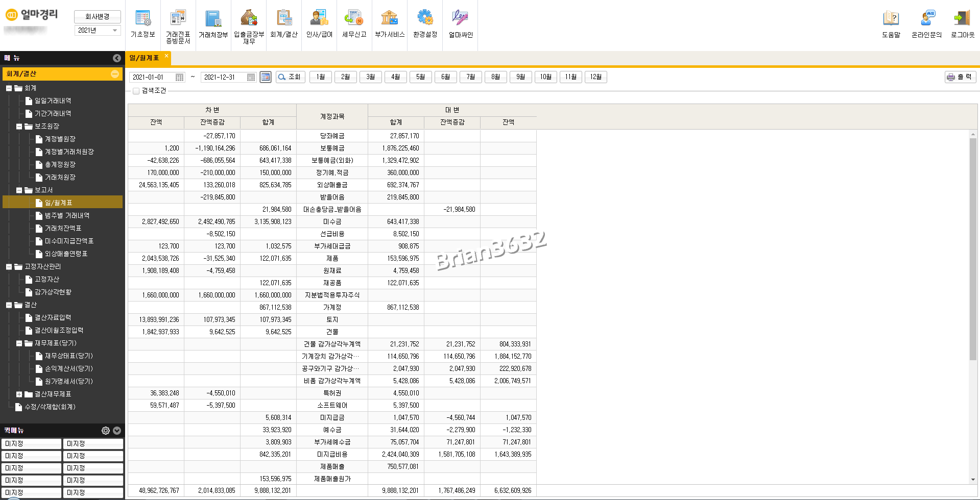Click the 외상매출금 account row

tap(332, 185)
